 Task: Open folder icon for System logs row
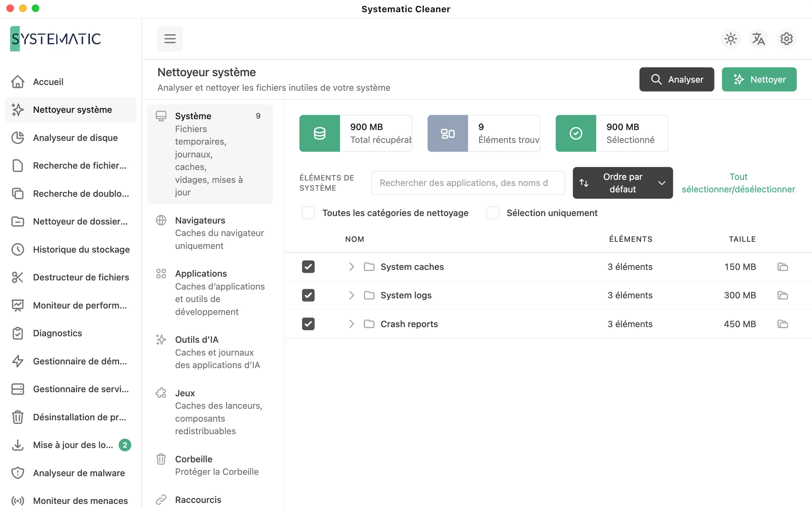(783, 295)
